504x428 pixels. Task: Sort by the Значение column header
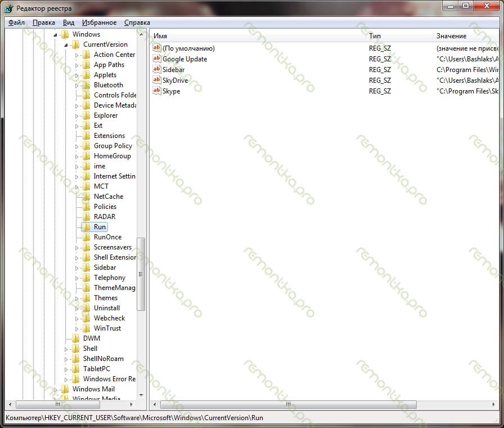pos(466,36)
